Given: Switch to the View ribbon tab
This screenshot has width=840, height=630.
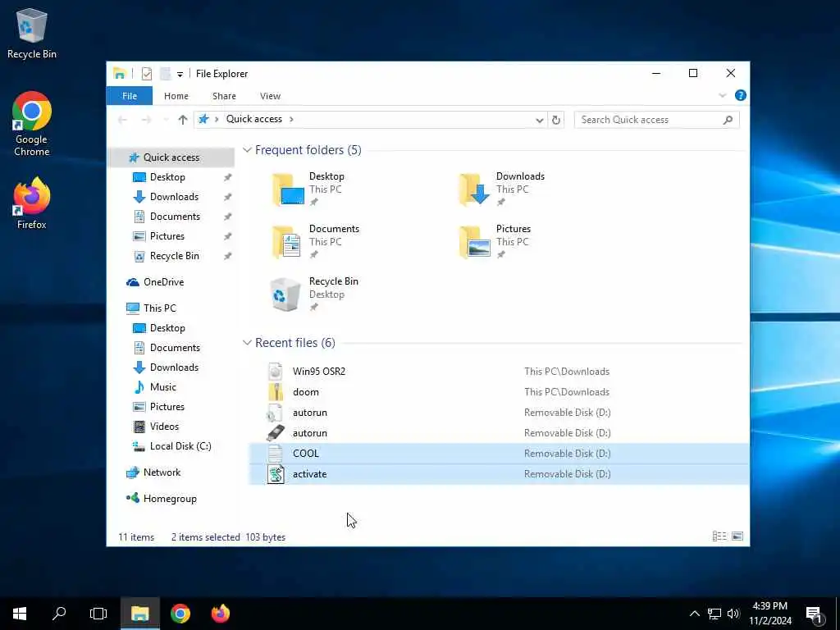Looking at the screenshot, I should click(270, 96).
